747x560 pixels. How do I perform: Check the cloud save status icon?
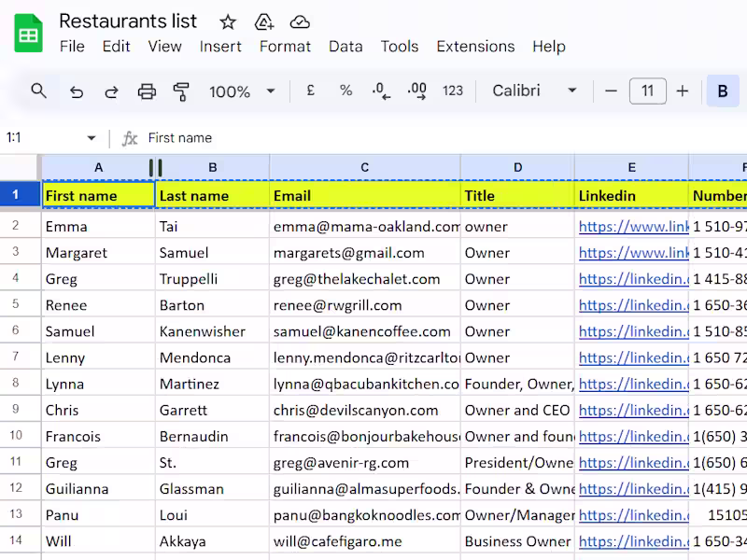tap(300, 21)
